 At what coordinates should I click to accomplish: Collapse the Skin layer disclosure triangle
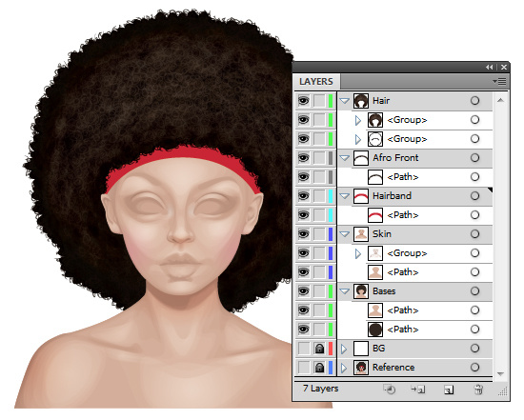click(344, 234)
